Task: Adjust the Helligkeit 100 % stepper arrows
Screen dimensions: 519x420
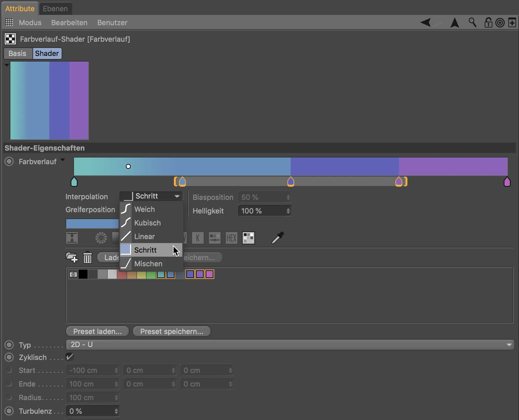Action: tap(288, 211)
